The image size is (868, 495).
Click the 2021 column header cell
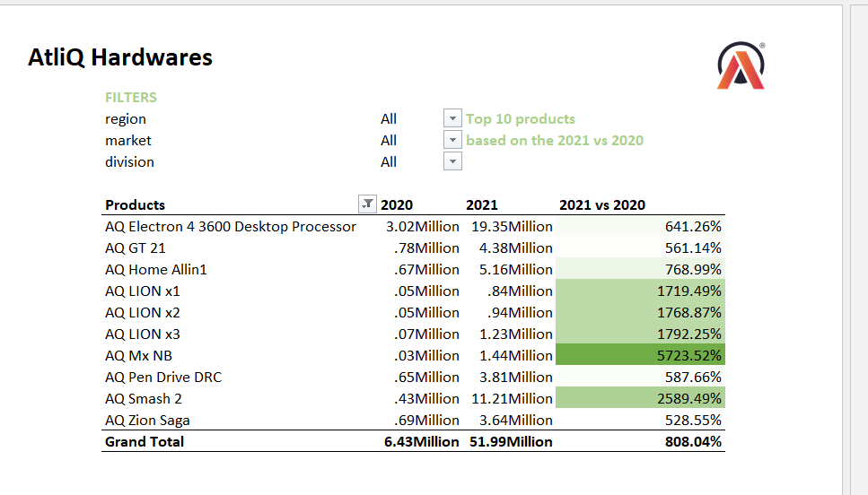[x=482, y=204]
